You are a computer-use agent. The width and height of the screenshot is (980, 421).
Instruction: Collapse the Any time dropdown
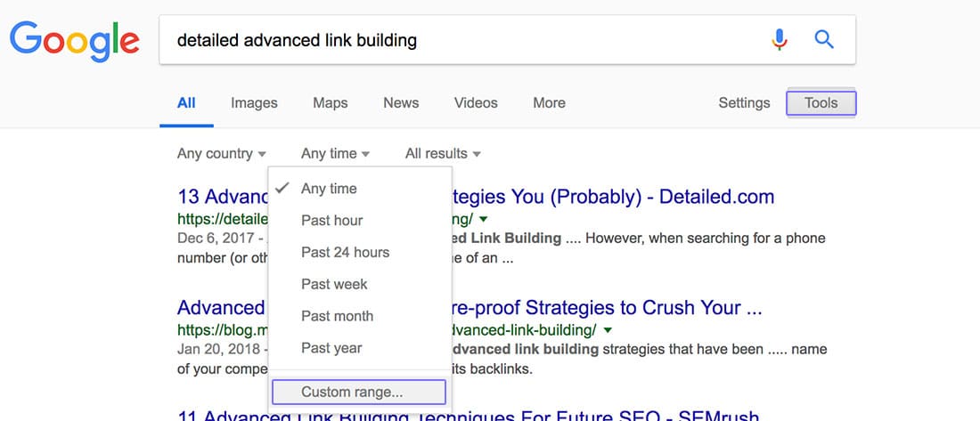tap(335, 154)
